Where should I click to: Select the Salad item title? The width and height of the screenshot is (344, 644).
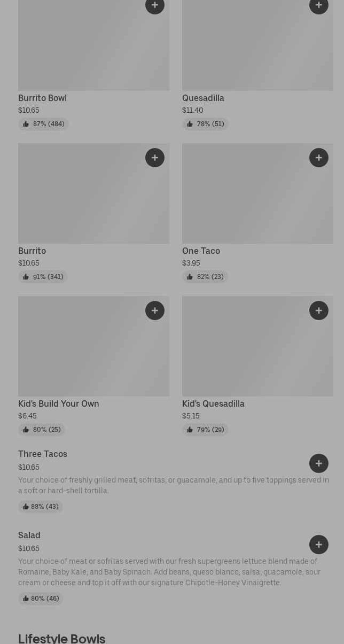point(29,536)
